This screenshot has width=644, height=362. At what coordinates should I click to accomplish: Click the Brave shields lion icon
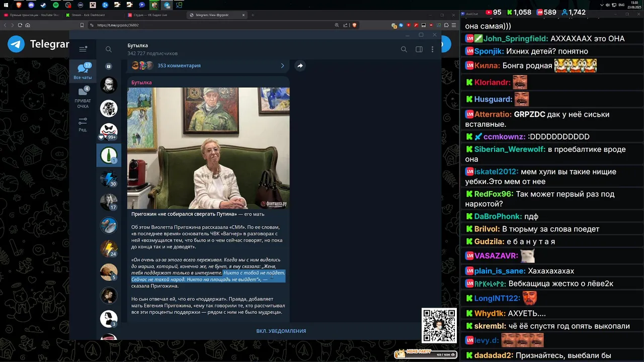tap(354, 25)
